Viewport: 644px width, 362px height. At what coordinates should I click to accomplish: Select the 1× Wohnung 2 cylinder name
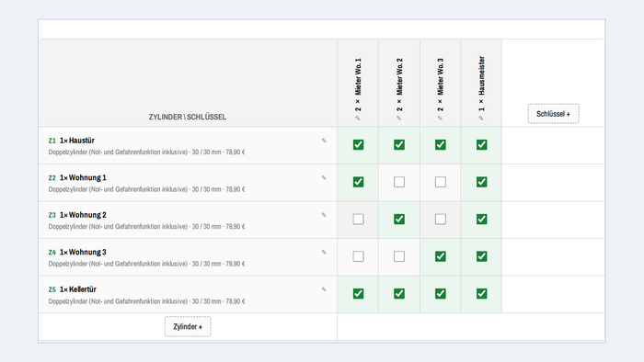(83, 215)
